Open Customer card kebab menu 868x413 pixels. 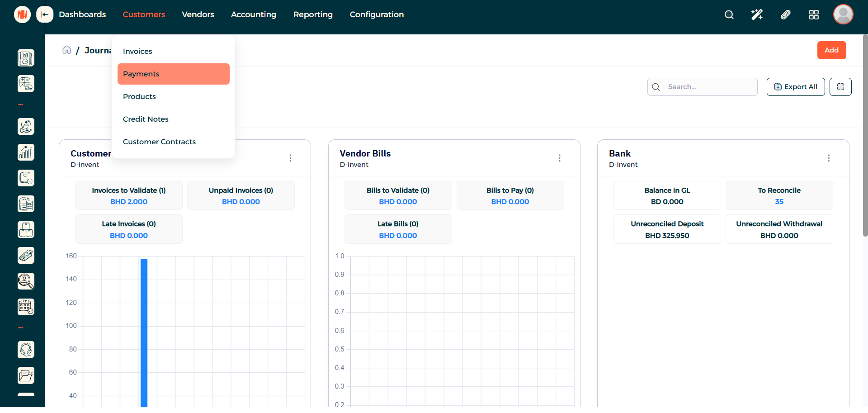click(290, 158)
